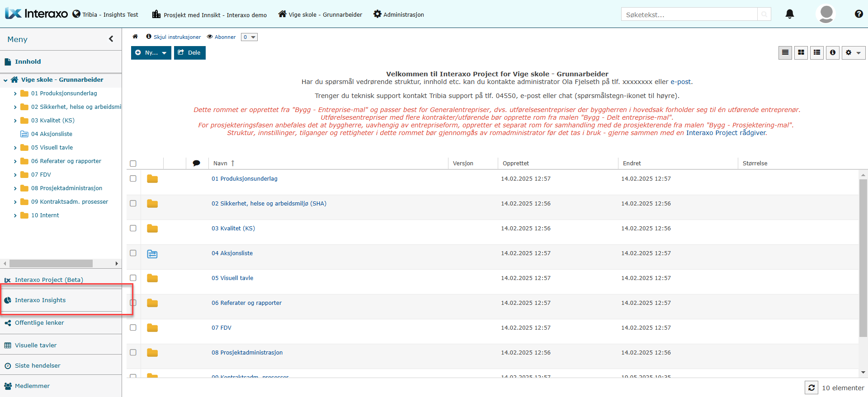Check the 02 Sikkerhet row checkbox
Viewport: 868px width, 397px height.
point(133,203)
